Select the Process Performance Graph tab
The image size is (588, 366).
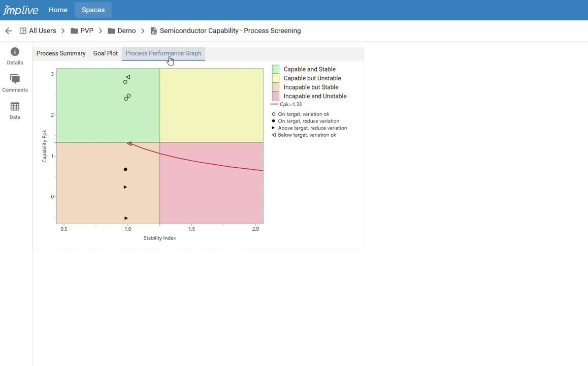tap(163, 53)
